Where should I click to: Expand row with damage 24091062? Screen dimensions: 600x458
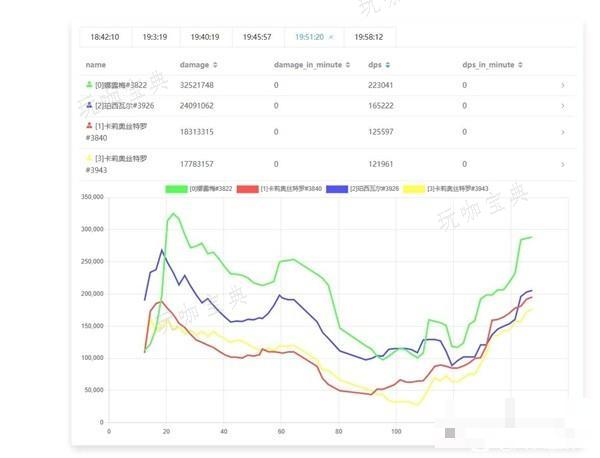562,106
